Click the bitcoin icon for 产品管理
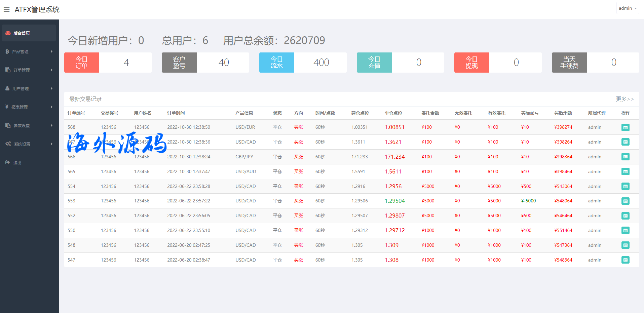Viewport: 644px width, 313px height. (7, 51)
